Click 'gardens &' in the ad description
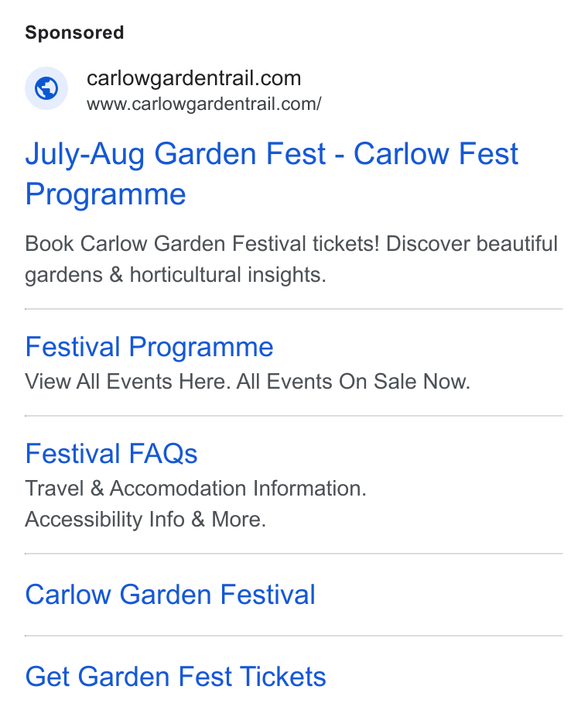 [x=74, y=275]
